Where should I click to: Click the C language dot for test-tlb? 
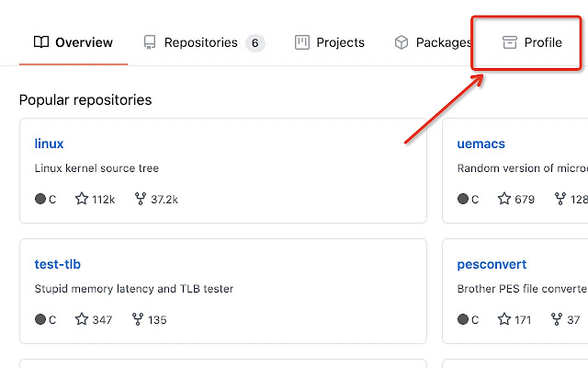click(40, 319)
